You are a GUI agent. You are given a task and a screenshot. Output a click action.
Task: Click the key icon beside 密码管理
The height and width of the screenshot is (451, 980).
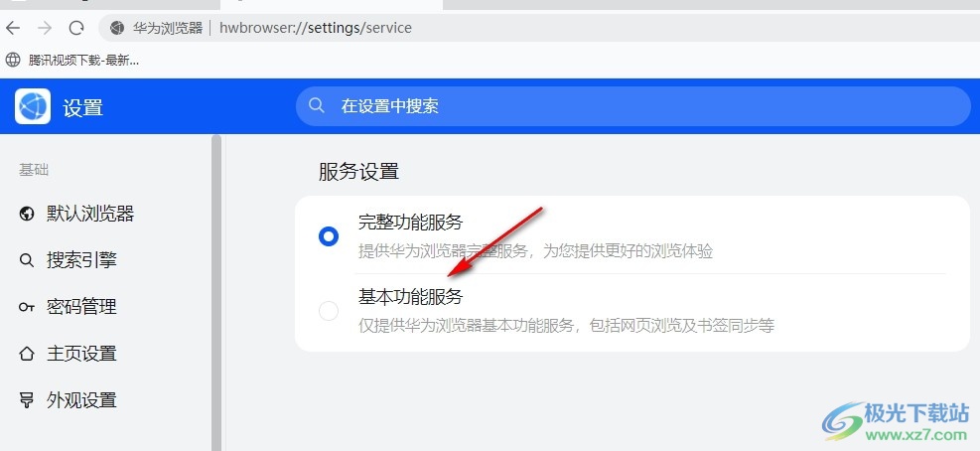click(26, 307)
